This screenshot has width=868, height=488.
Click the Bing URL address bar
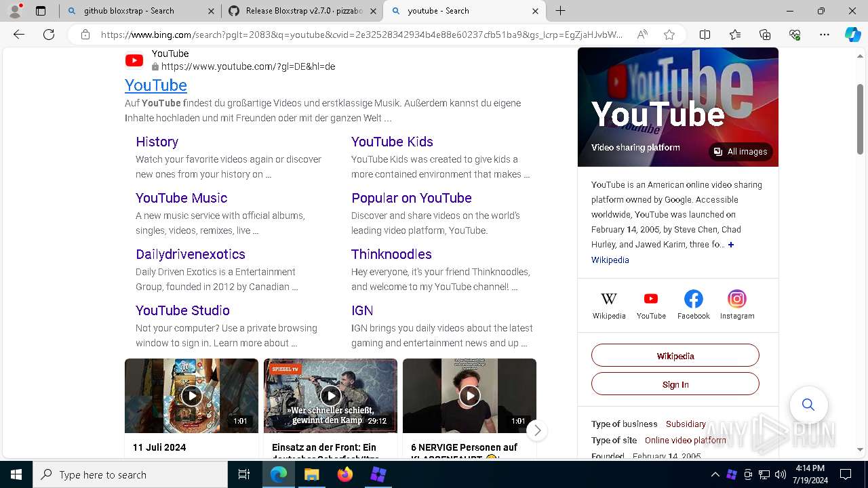coord(361,35)
